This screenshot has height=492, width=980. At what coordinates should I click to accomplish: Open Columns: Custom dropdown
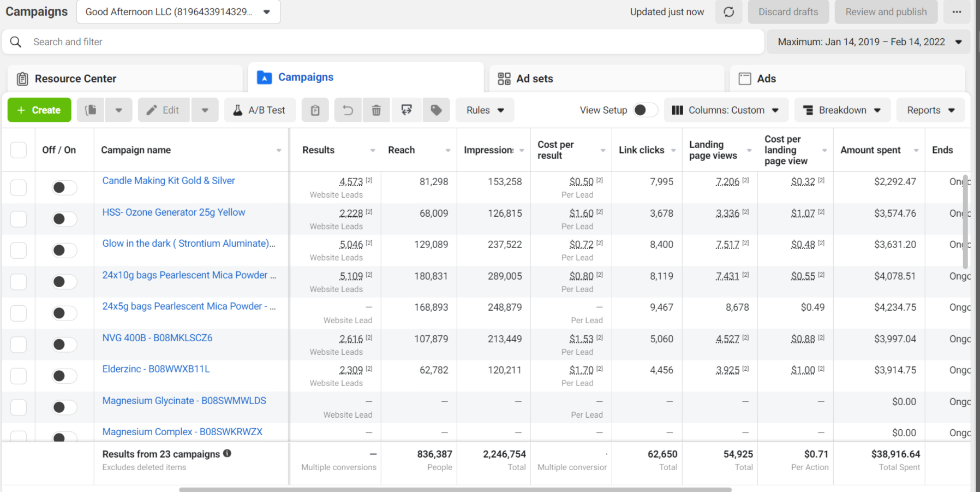(726, 110)
